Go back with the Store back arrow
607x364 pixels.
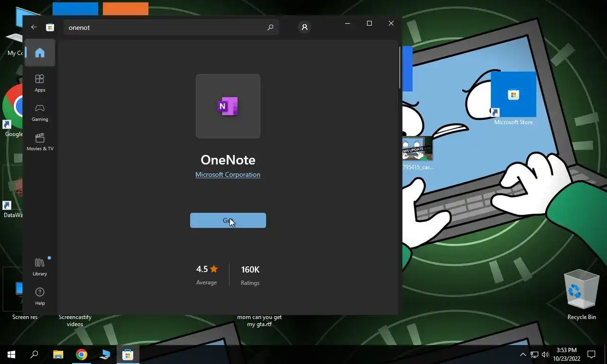(34, 27)
